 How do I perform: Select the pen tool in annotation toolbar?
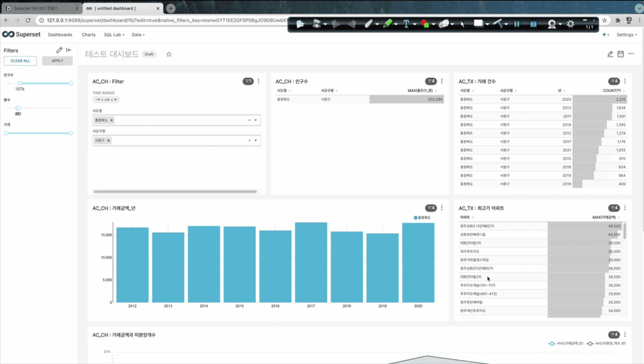[368, 24]
